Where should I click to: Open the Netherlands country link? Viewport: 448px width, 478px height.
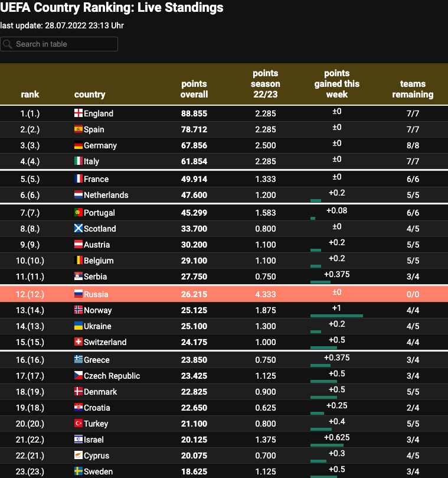pyautogui.click(x=106, y=195)
